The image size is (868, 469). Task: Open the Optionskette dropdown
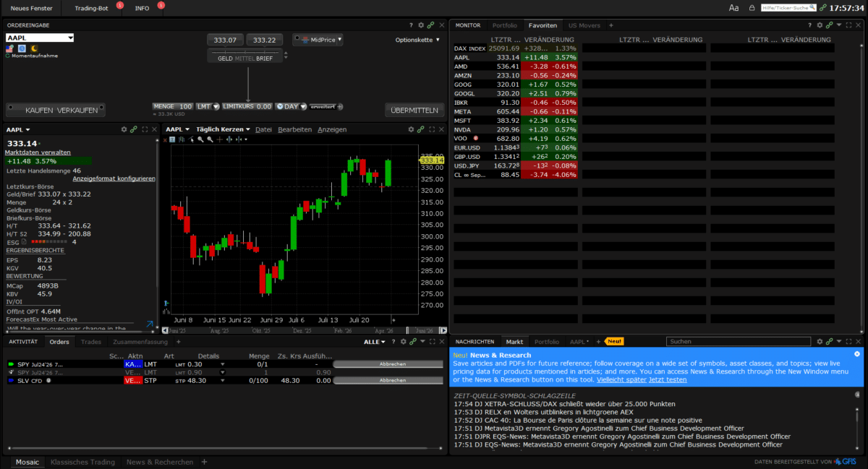pos(418,40)
